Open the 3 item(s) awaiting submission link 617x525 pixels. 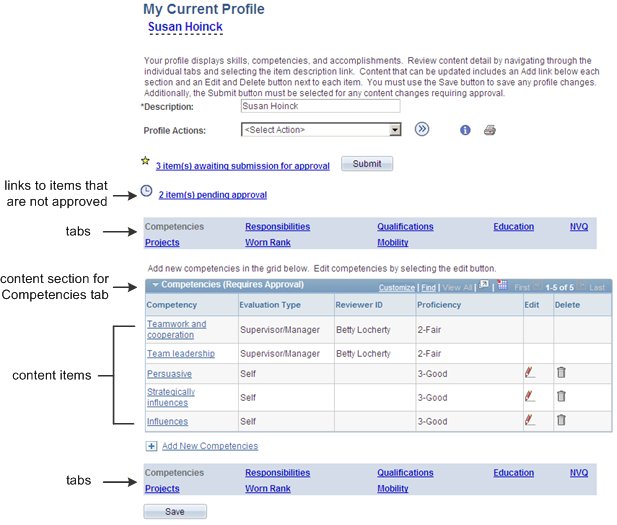pyautogui.click(x=242, y=166)
